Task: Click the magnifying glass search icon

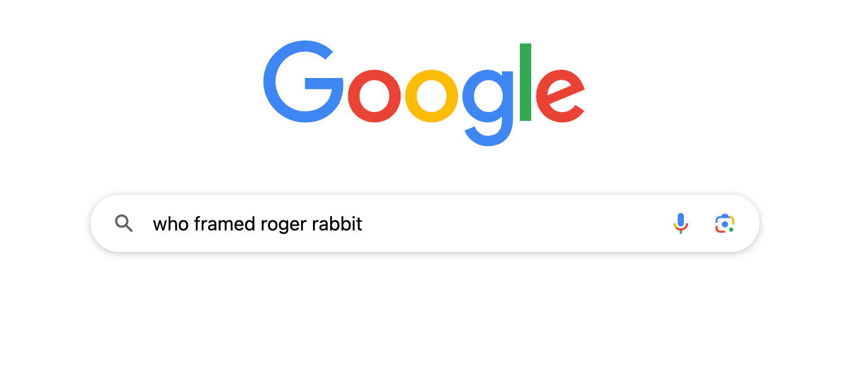Action: pyautogui.click(x=124, y=224)
